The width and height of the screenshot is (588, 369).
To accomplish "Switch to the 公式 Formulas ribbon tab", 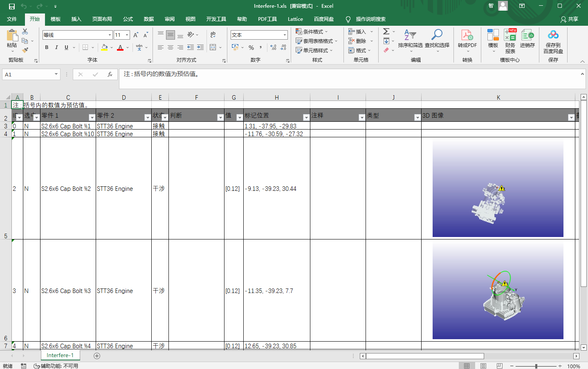I will point(128,19).
